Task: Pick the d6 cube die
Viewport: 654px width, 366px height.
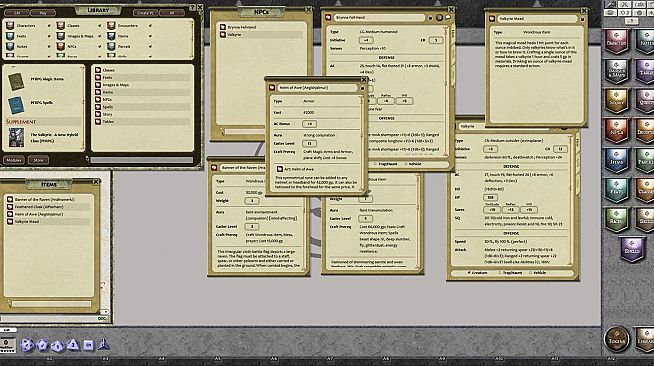Action: click(88, 345)
